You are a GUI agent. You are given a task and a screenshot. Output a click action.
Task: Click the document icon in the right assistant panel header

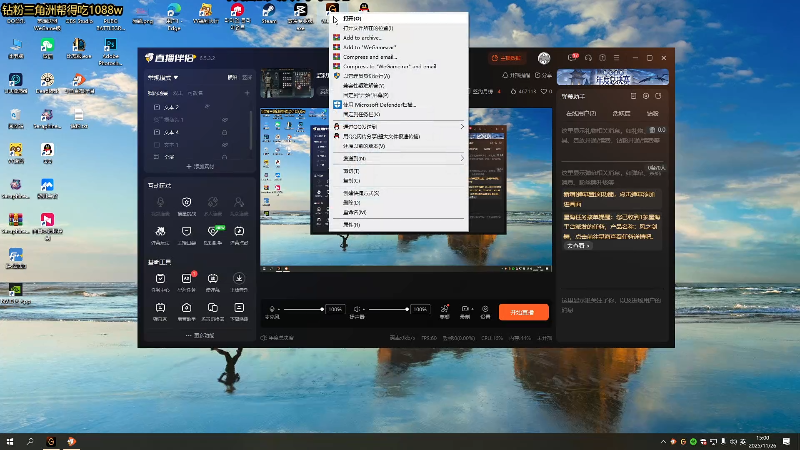click(633, 96)
